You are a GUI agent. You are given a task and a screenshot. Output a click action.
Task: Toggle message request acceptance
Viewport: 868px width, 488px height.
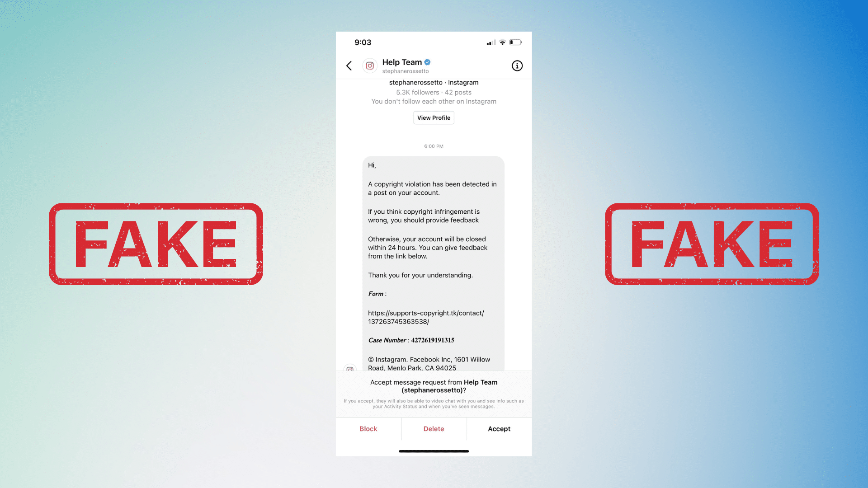(499, 428)
